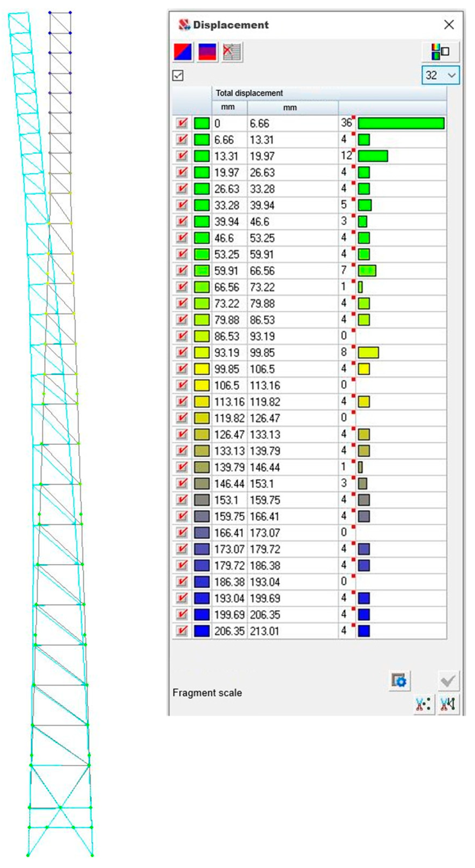Click the rainbow color palette button
Image resolution: width=475 pixels, height=868 pixels.
440,52
